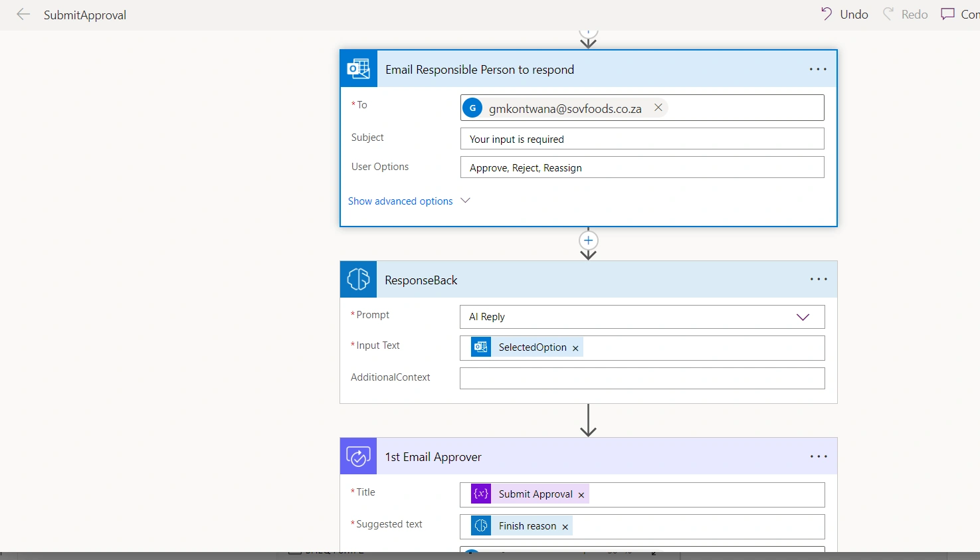The height and width of the screenshot is (560, 980).
Task: Click the User Options field
Action: [x=642, y=167]
